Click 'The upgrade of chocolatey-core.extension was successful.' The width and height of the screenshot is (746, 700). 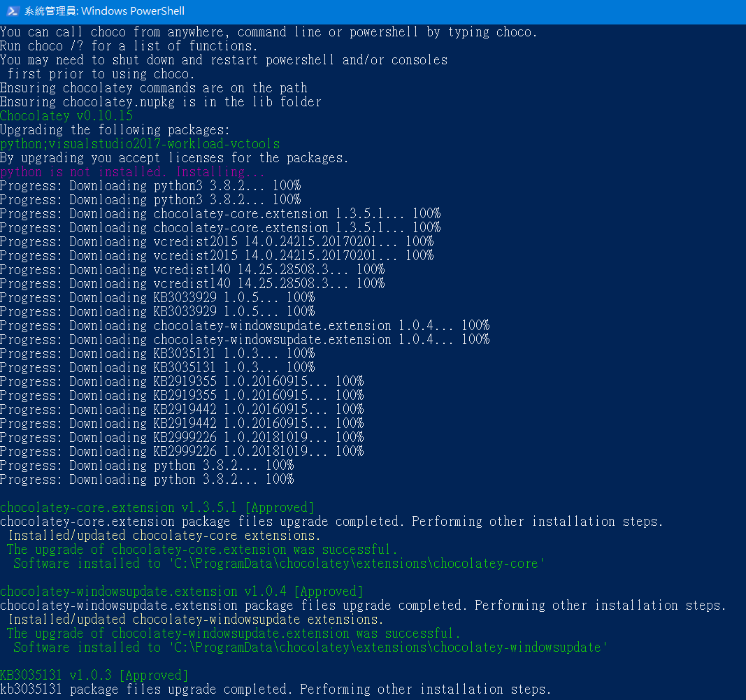pyautogui.click(x=202, y=550)
